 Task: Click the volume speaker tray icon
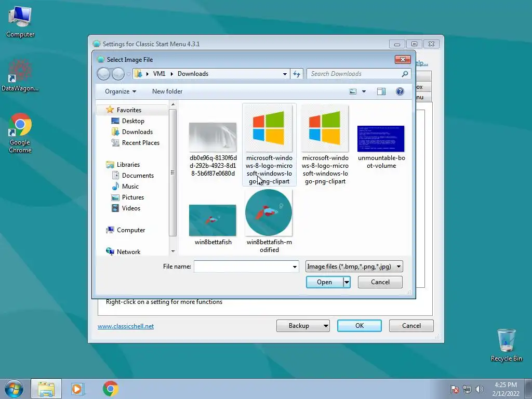tap(479, 389)
